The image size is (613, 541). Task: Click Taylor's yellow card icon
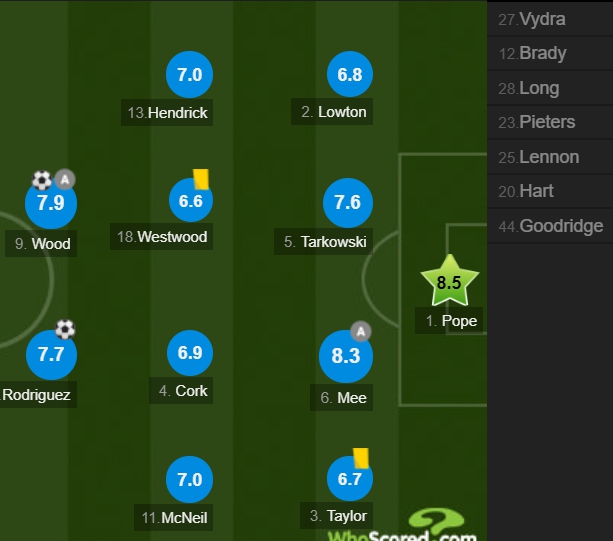[361, 458]
